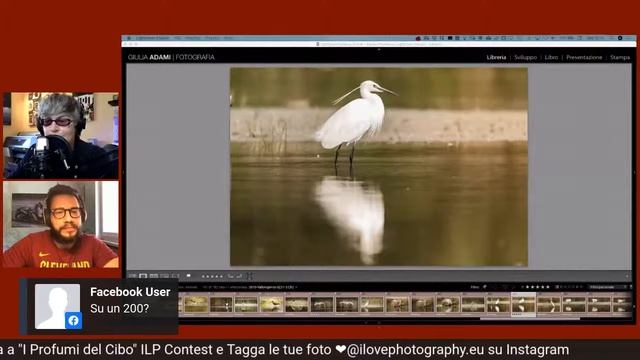
Task: Click the Filtro label above the filmstrip
Action: pos(475,287)
